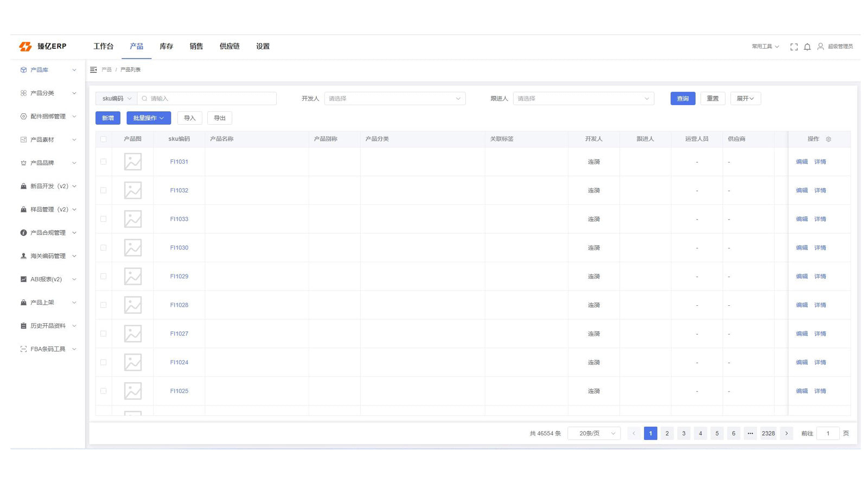Click the 配件捆绑管理 sidebar icon
The image size is (868, 488).
(x=23, y=117)
